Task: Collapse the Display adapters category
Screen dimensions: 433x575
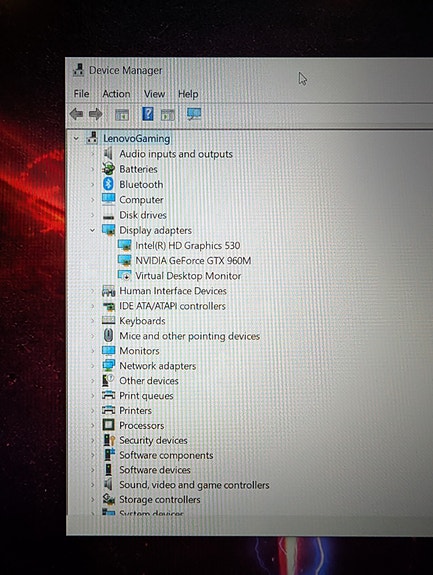Action: (x=92, y=230)
